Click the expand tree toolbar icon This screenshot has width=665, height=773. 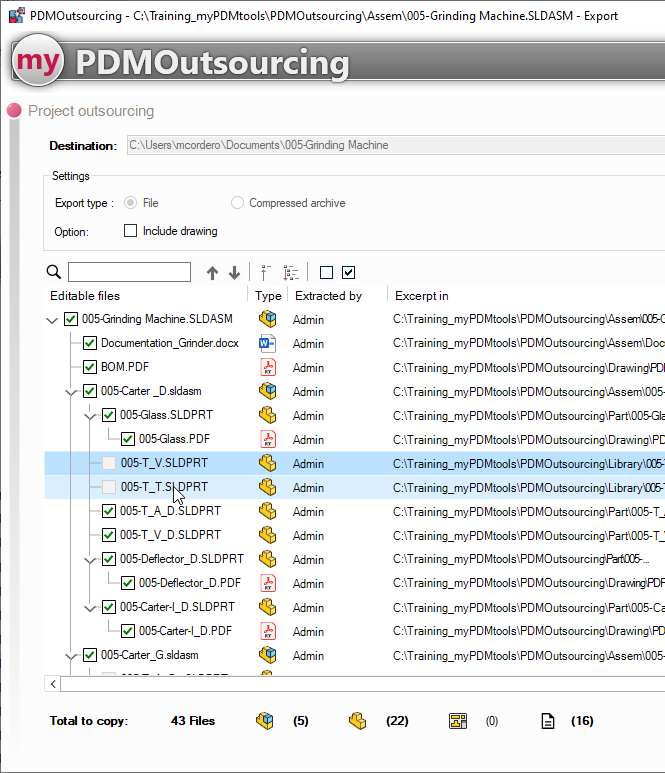pos(291,272)
